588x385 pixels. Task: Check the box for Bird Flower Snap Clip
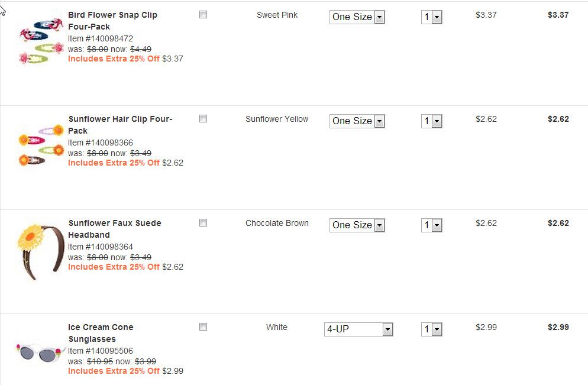[203, 15]
